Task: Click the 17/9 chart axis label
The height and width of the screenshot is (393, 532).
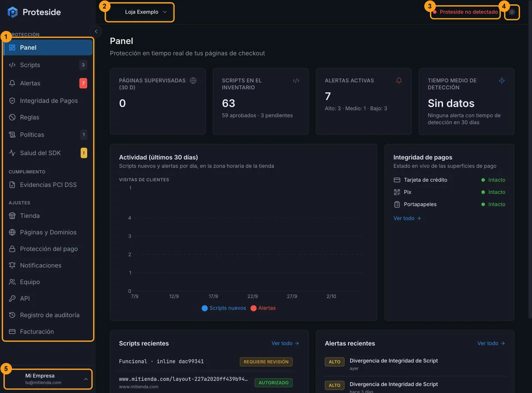Action: click(213, 296)
